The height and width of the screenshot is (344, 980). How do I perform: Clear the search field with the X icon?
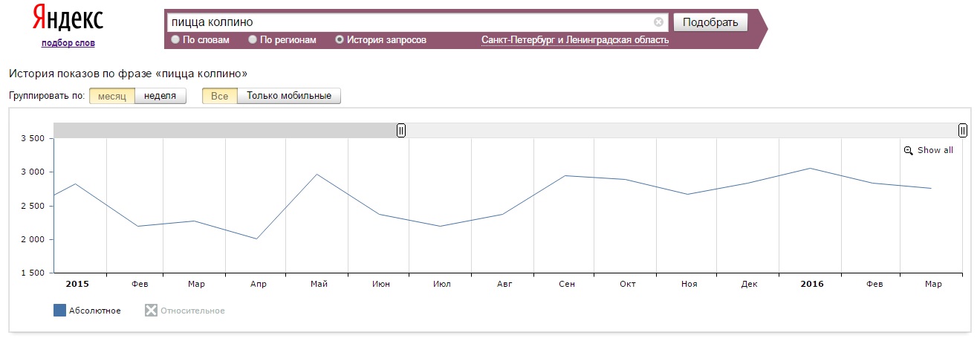658,22
